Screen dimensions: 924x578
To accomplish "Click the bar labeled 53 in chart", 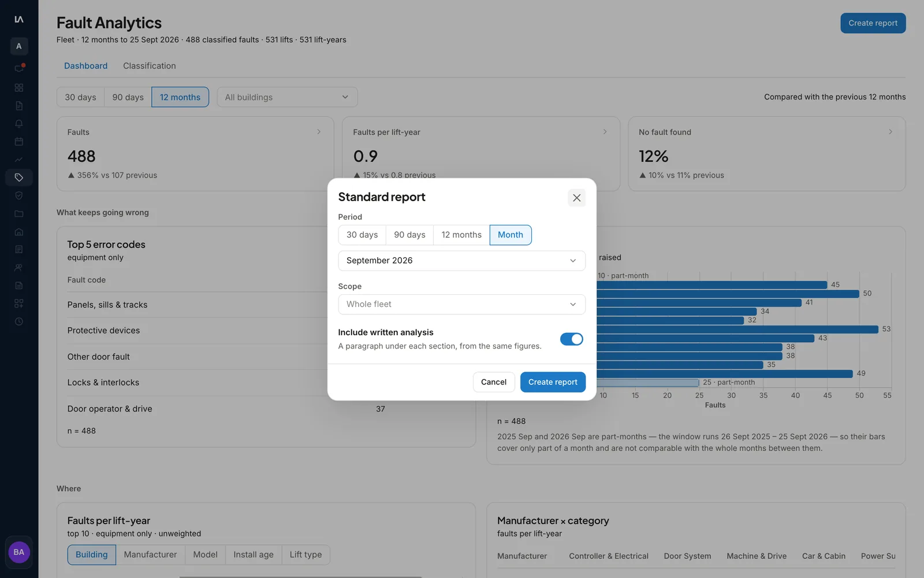I will click(737, 329).
